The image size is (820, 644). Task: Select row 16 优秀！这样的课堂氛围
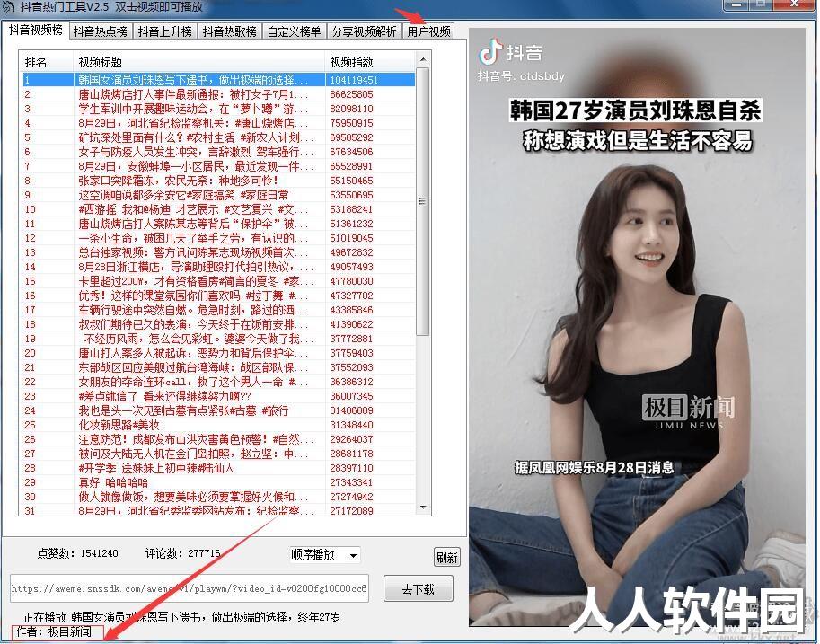(218, 296)
